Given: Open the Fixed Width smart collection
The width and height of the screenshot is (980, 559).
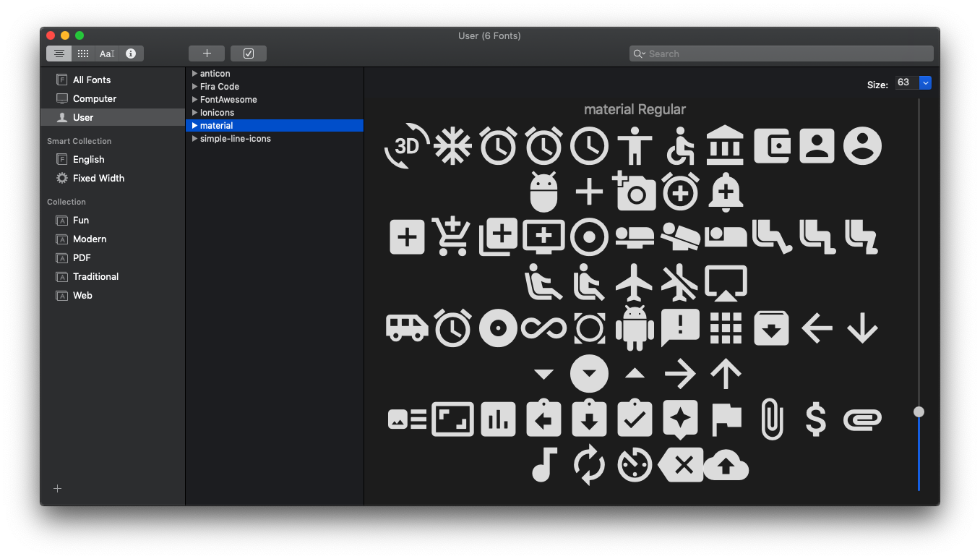Looking at the screenshot, I should point(113,178).
